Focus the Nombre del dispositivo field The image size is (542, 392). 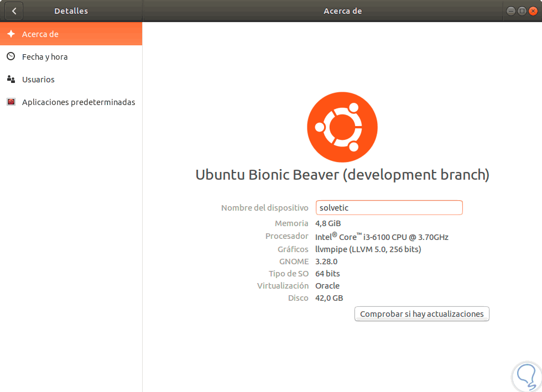point(389,208)
